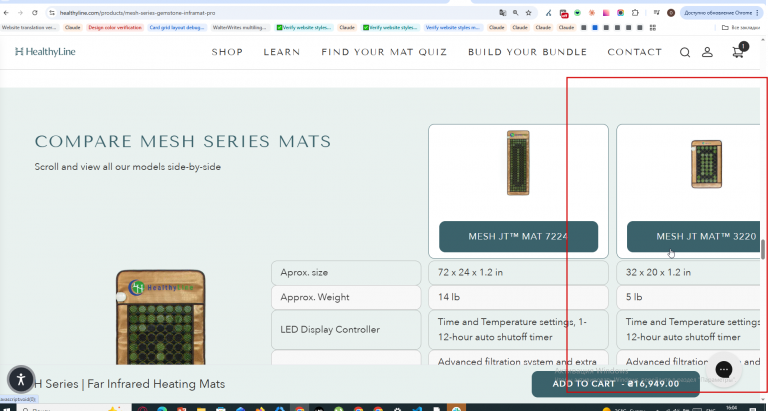
Task: Click the MESH JT MAT 7224 button
Action: pos(518,237)
